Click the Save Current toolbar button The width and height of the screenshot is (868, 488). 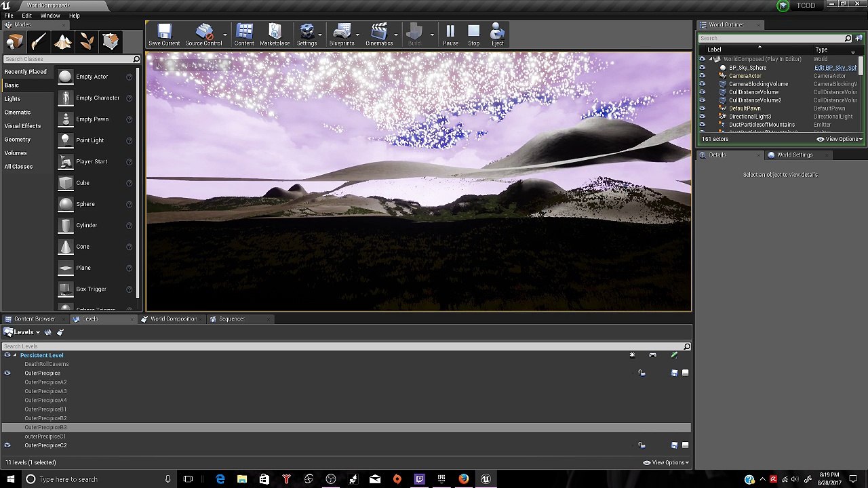(x=164, y=35)
